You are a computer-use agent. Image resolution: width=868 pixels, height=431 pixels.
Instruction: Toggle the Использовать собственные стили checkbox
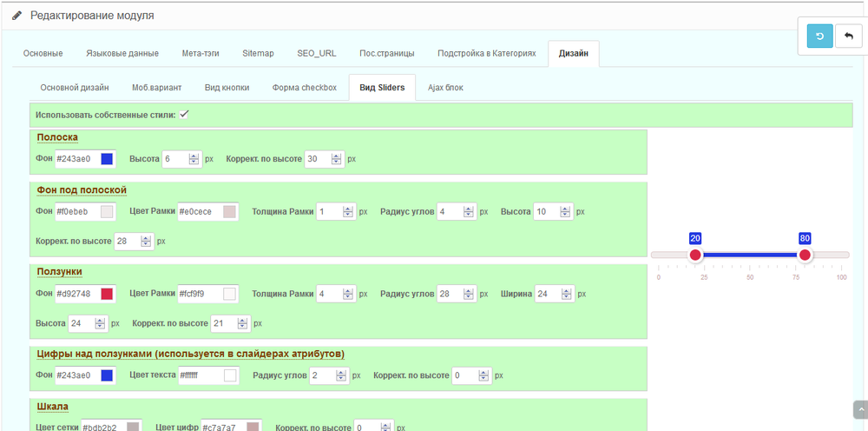[x=184, y=115]
